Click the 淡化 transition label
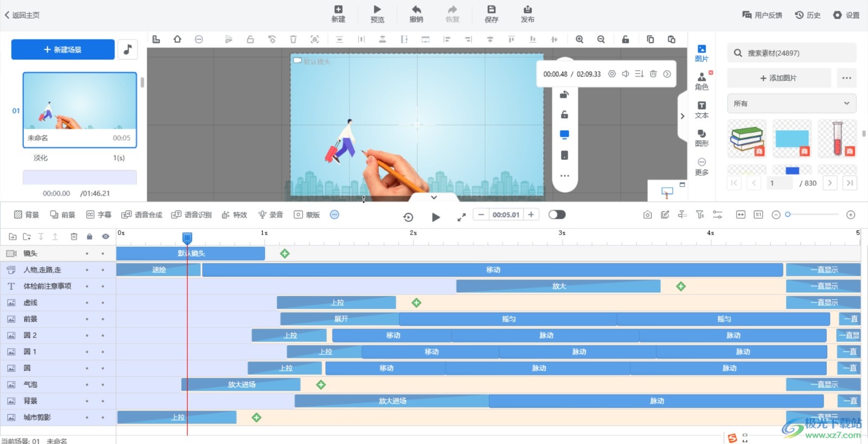Viewport: 868px width, 444px height. (x=41, y=158)
